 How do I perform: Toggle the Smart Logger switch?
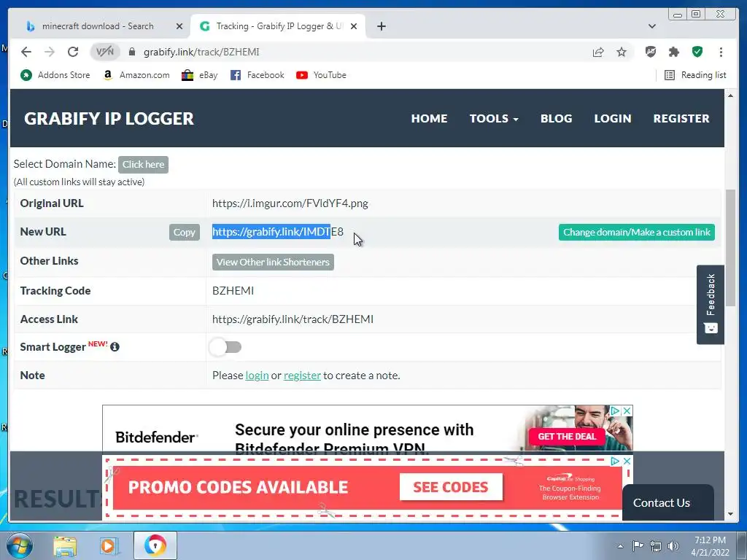[225, 347]
